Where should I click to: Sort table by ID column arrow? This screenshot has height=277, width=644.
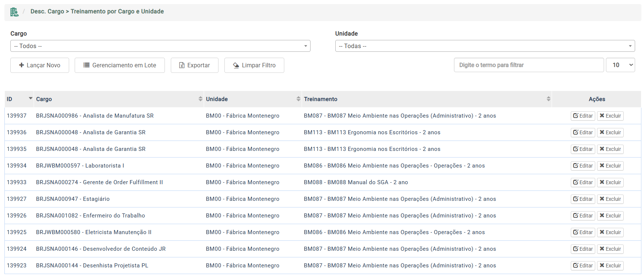point(30,98)
